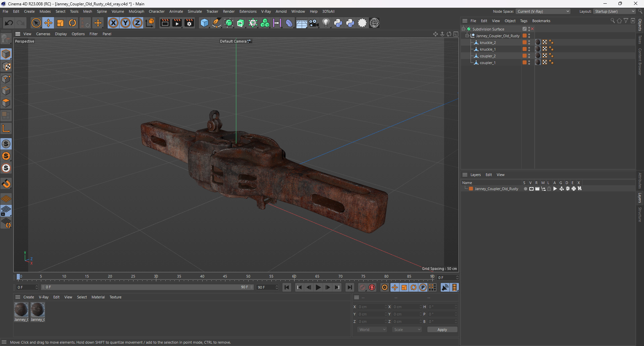Collapse the Subdivision Surface hierarchy
644x346 pixels.
(463, 29)
